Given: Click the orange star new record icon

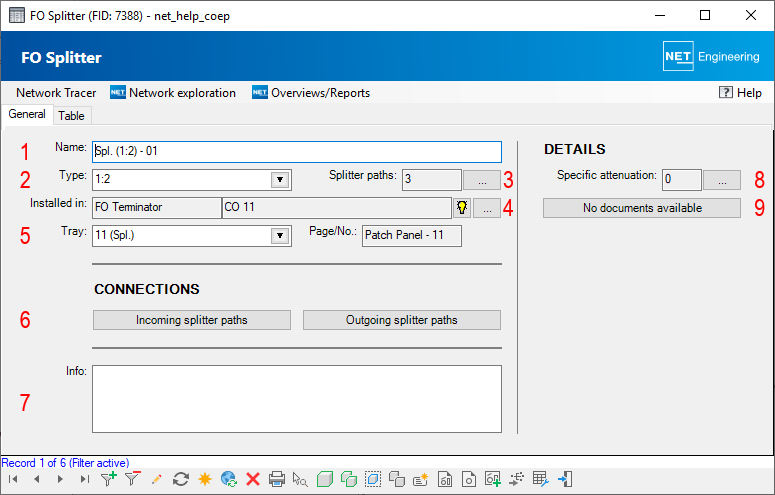Looking at the screenshot, I should 205,479.
